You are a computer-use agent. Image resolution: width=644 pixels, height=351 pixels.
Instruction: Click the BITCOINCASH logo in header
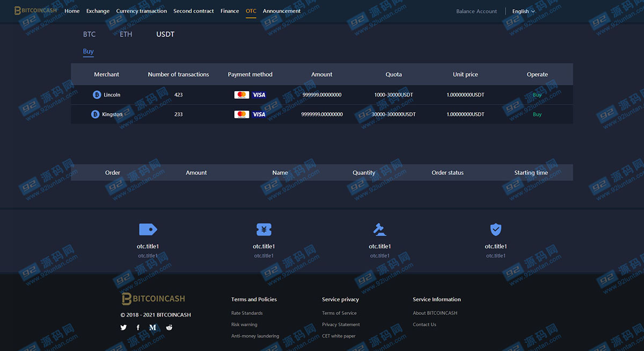point(35,11)
